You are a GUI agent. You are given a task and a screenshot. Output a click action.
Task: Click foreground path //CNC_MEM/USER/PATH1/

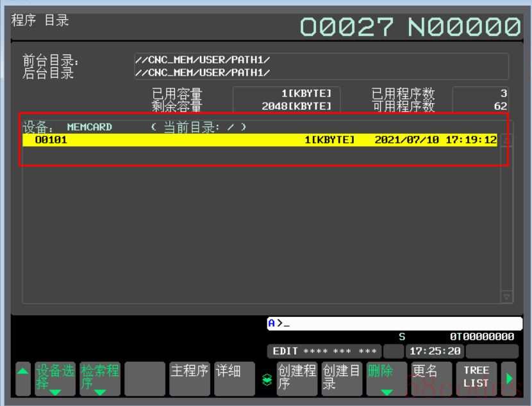pos(203,60)
